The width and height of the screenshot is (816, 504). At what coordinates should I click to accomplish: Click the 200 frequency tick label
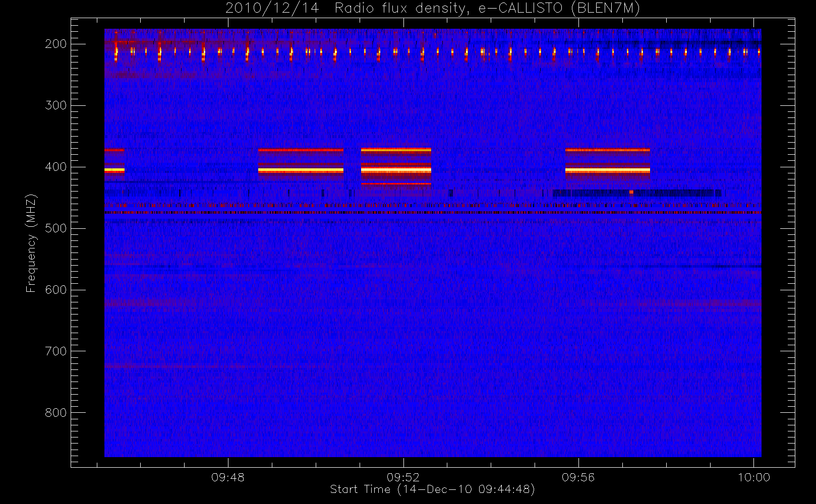pyautogui.click(x=56, y=44)
